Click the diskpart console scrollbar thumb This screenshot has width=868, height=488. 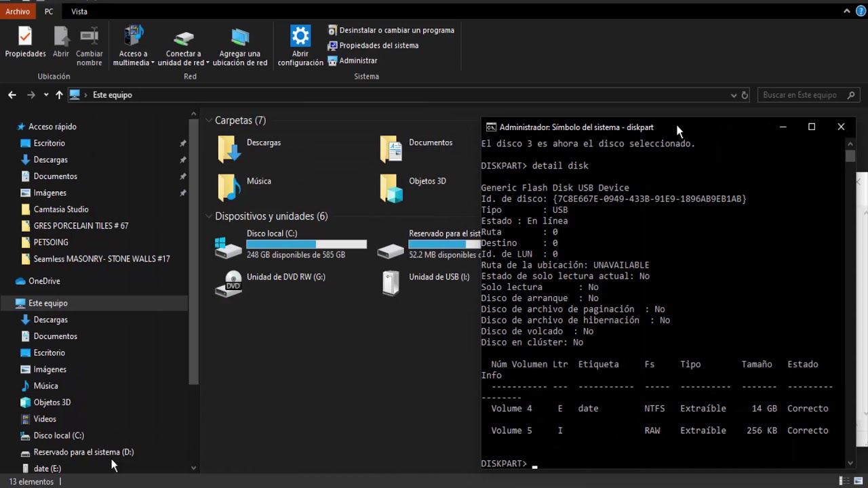(x=850, y=156)
